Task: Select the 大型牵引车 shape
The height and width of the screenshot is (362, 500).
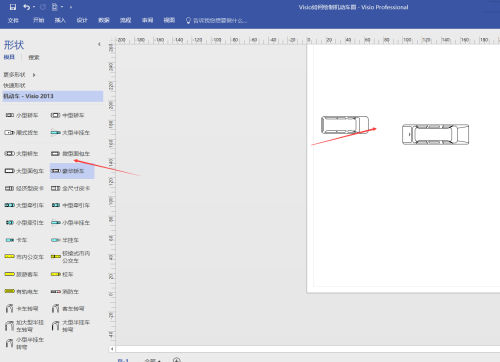Action: tap(24, 205)
